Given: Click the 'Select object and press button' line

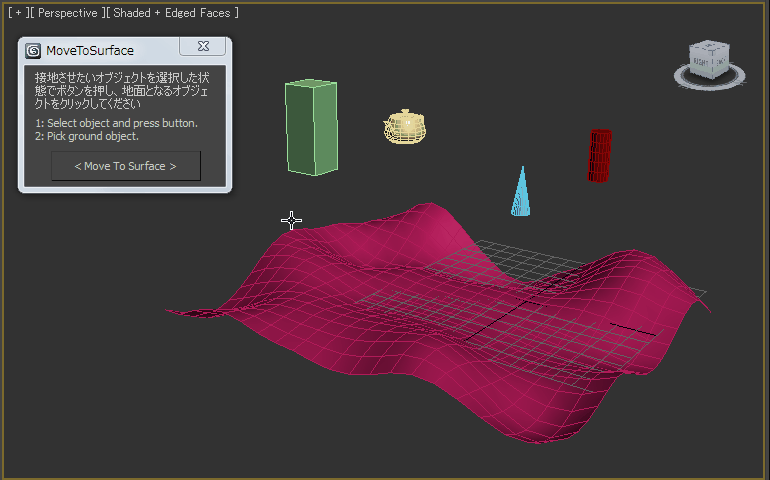Looking at the screenshot, I should pyautogui.click(x=116, y=123).
